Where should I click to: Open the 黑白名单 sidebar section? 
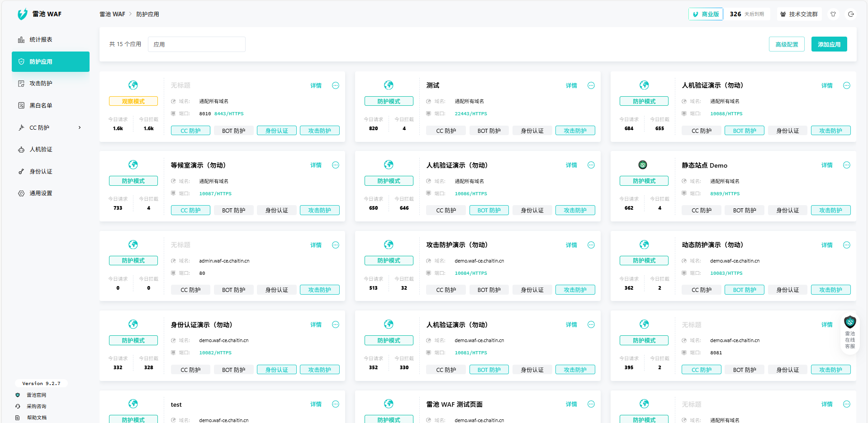40,105
